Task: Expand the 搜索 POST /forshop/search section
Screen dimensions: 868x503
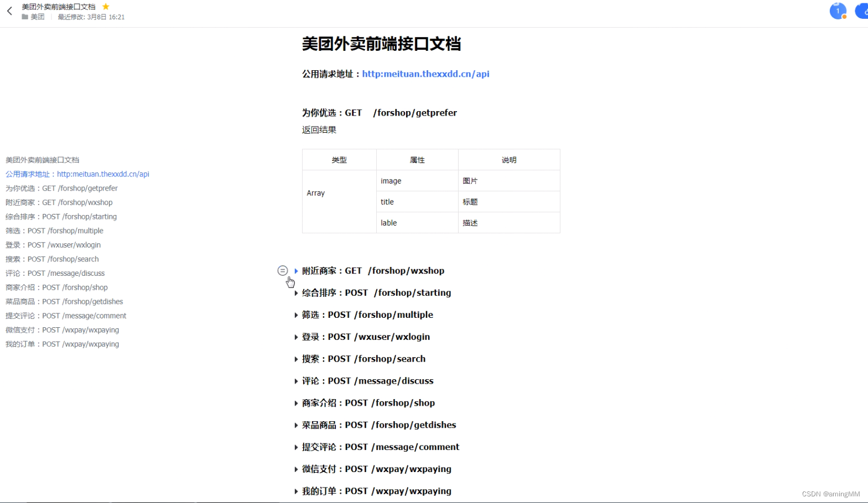Action: point(296,359)
